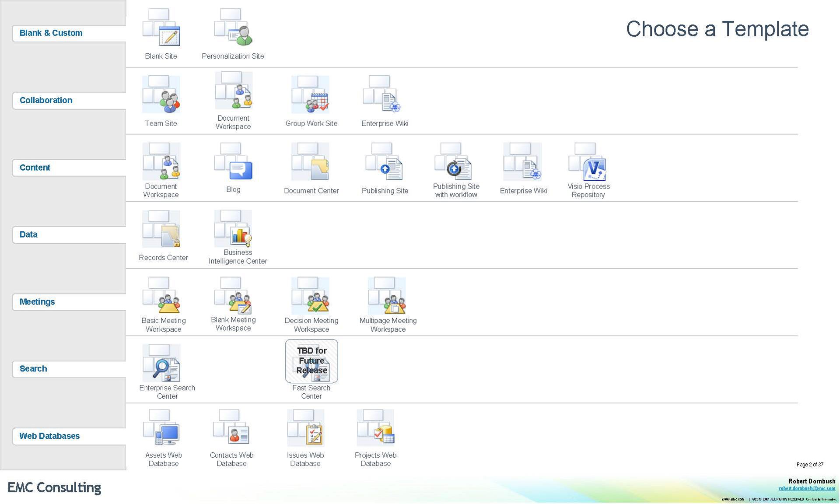The height and width of the screenshot is (504, 840).
Task: Select Business Intelligence Center icon
Action: pyautogui.click(x=233, y=229)
